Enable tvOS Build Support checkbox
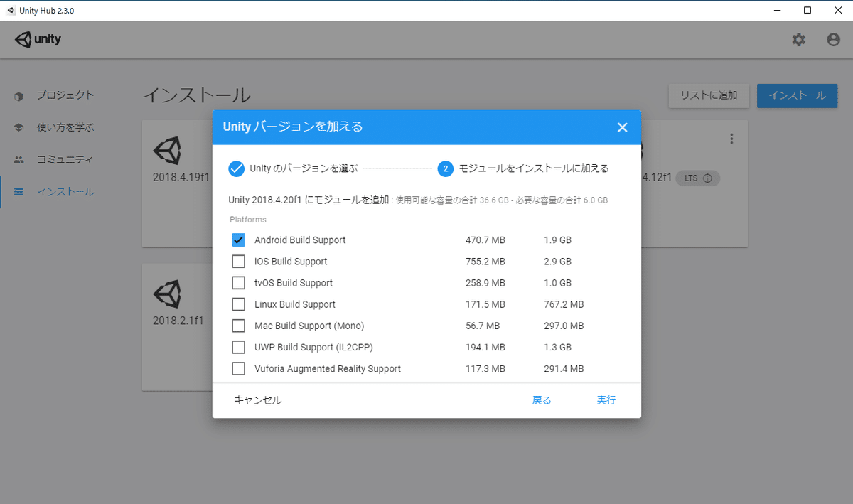The width and height of the screenshot is (853, 504). click(239, 283)
